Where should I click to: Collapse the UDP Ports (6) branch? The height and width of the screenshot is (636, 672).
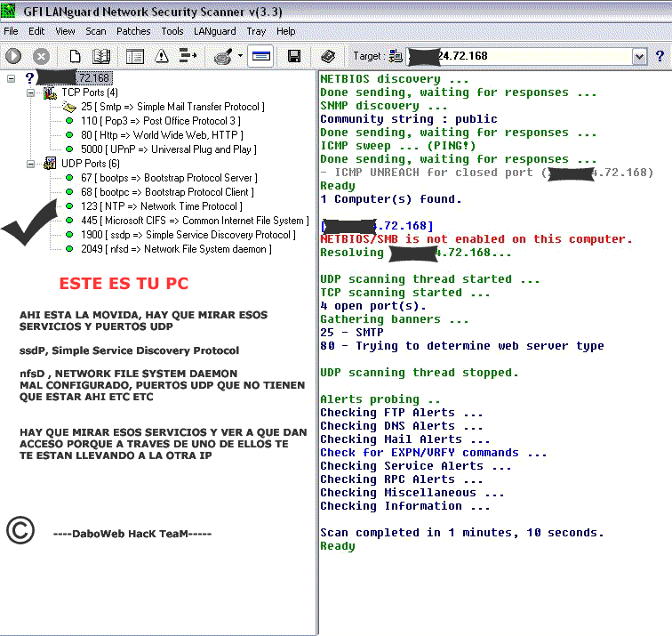point(31,164)
